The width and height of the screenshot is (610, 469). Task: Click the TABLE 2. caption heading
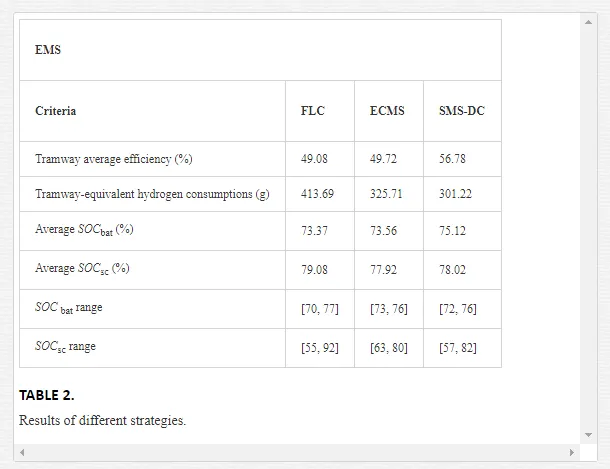tap(47, 395)
